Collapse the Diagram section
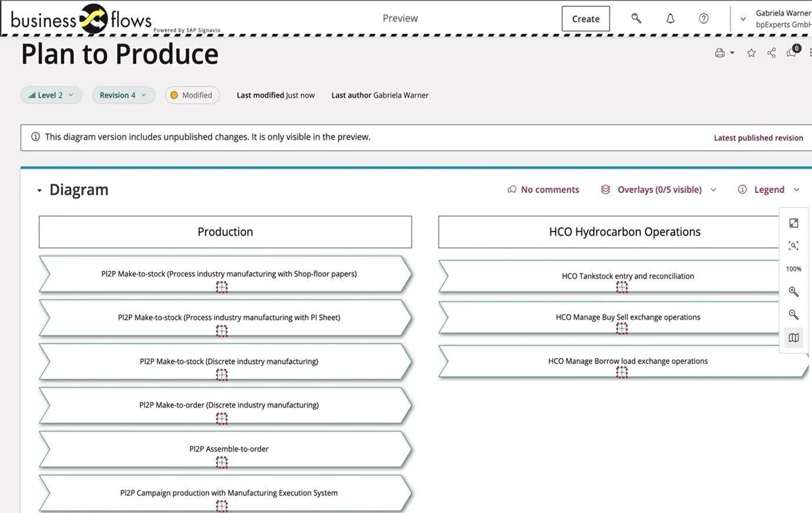 coord(39,190)
